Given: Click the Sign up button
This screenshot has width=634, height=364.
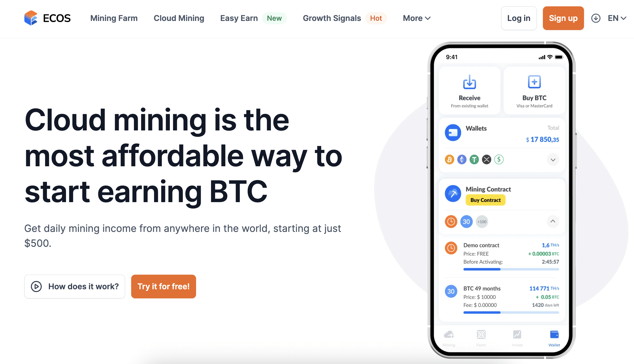Looking at the screenshot, I should 562,18.
